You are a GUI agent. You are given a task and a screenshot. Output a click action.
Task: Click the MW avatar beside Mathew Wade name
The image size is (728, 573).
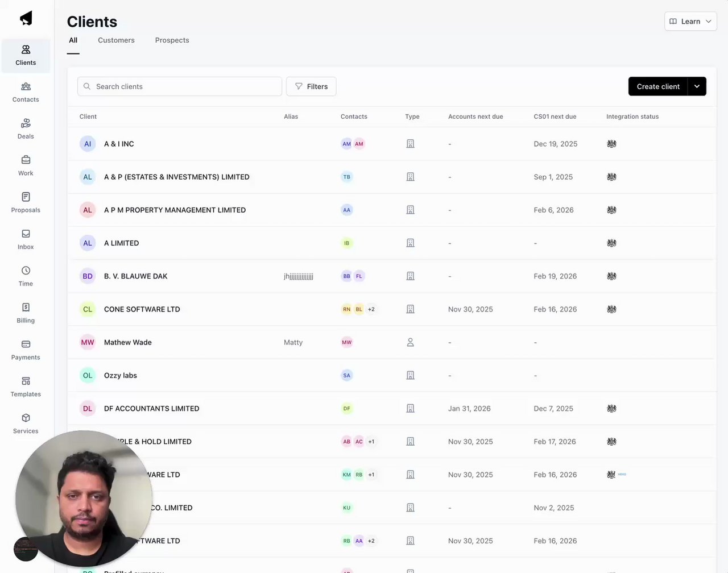point(88,342)
